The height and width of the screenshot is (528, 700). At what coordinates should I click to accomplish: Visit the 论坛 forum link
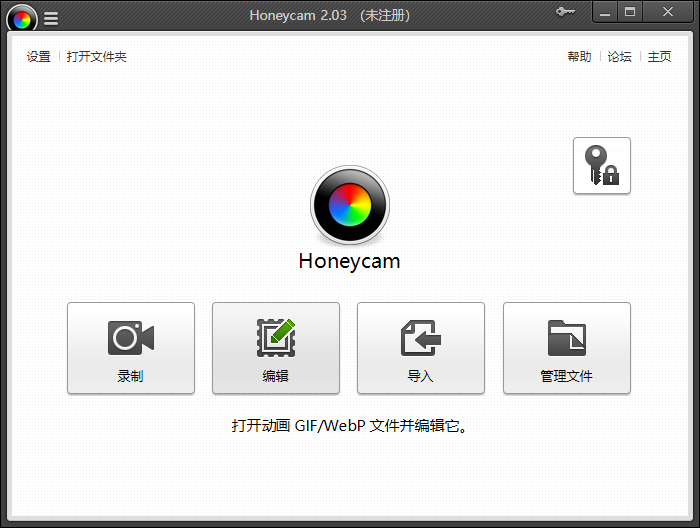pyautogui.click(x=619, y=57)
